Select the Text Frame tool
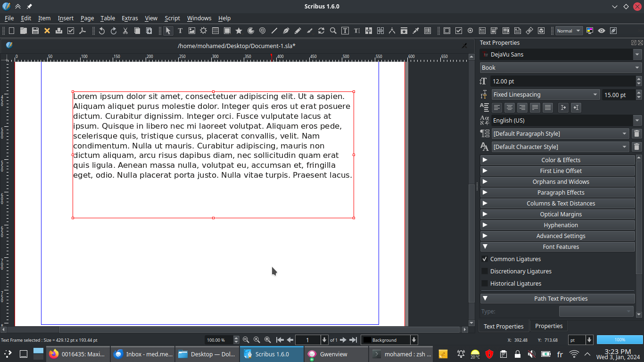This screenshot has height=362, width=644. pyautogui.click(x=180, y=31)
